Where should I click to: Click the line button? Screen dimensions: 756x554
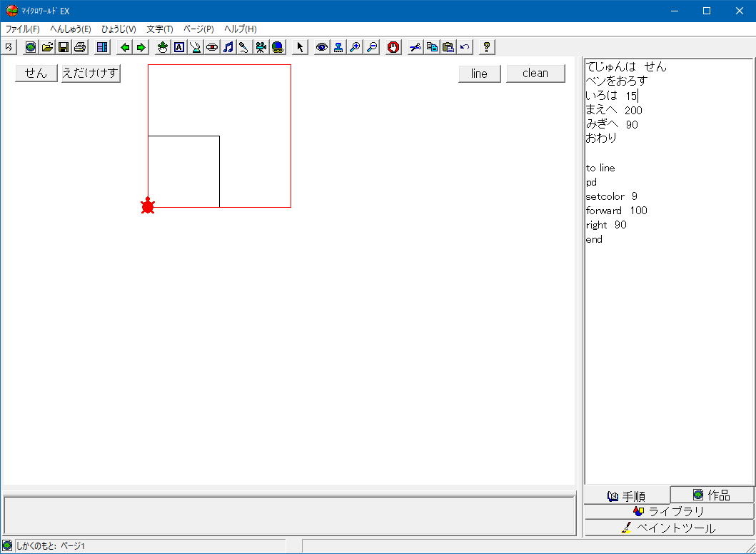479,74
